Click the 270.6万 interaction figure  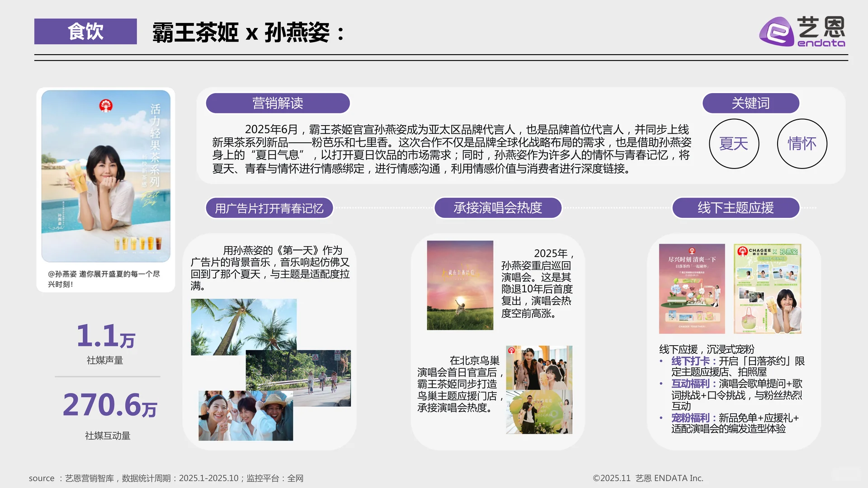coord(110,404)
